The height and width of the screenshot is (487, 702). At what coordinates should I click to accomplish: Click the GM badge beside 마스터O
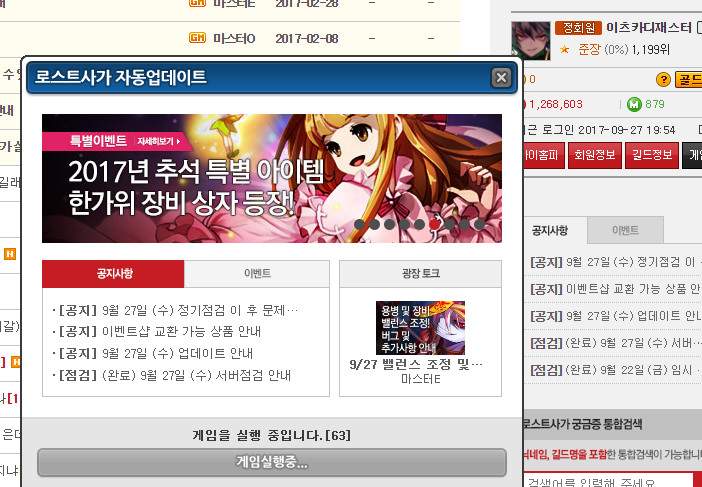point(197,38)
